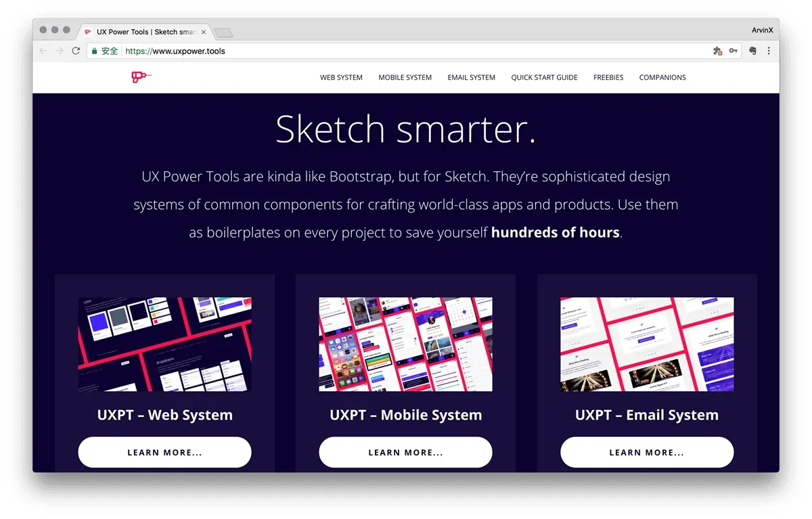The image size is (812, 519).
Task: Open a new tab with the blank tab button
Action: pos(223,32)
